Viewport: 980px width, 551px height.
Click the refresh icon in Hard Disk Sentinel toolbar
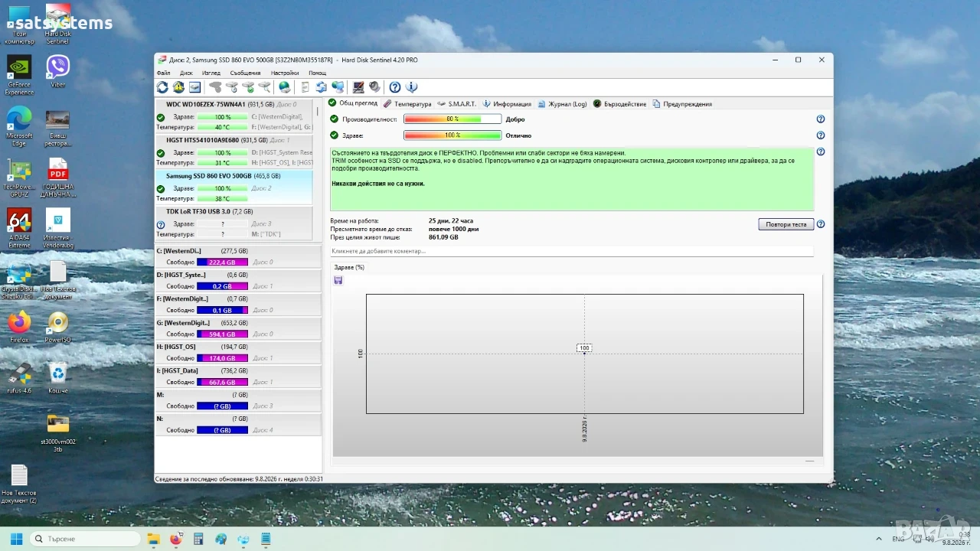(162, 87)
